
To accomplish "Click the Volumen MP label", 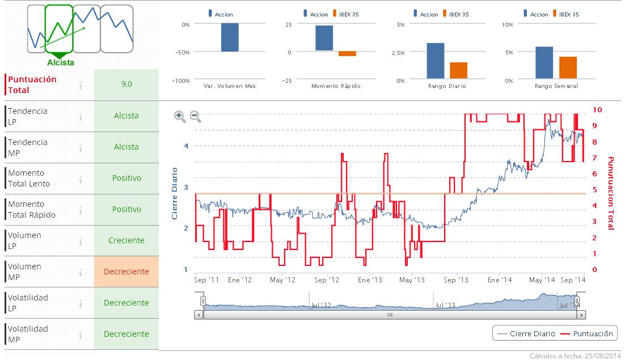I will click(x=24, y=272).
